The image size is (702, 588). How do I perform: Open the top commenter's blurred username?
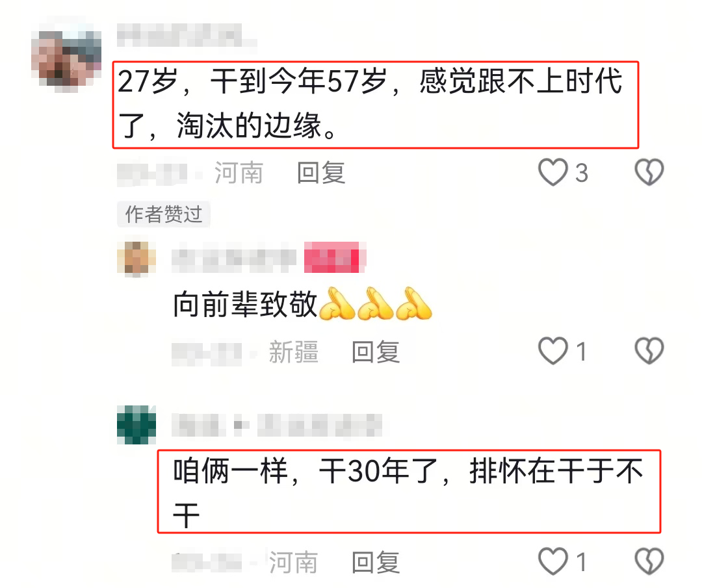[x=187, y=35]
